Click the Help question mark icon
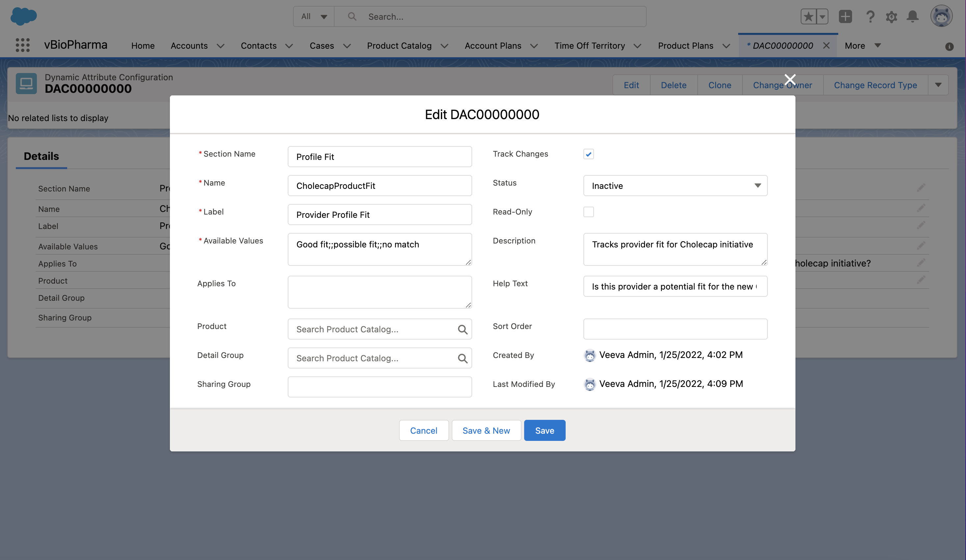Viewport: 966px width, 560px height. [x=870, y=16]
